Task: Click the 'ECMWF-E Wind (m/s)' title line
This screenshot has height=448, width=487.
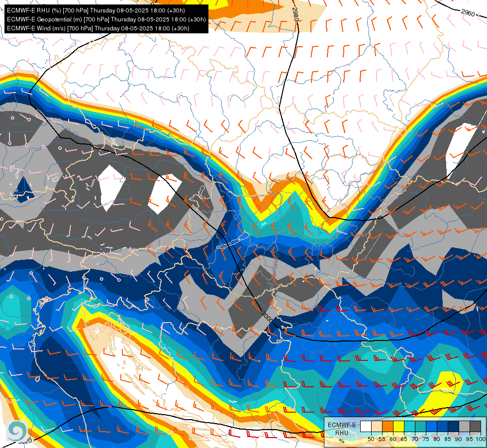Action: pos(98,28)
